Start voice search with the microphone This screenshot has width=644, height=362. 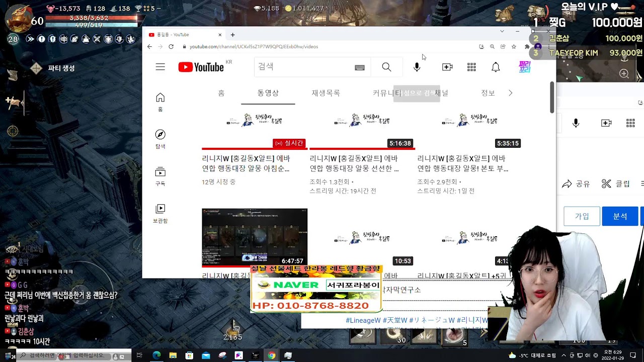[417, 67]
